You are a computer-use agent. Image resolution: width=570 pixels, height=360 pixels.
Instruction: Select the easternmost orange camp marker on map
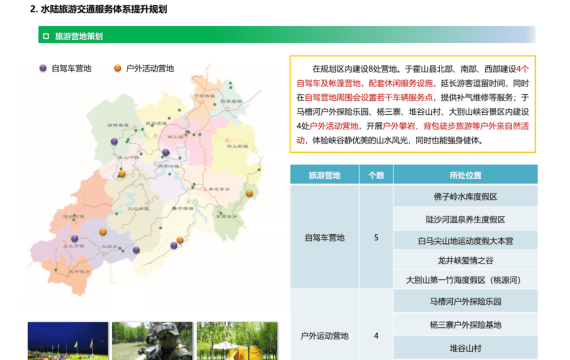[249, 193]
